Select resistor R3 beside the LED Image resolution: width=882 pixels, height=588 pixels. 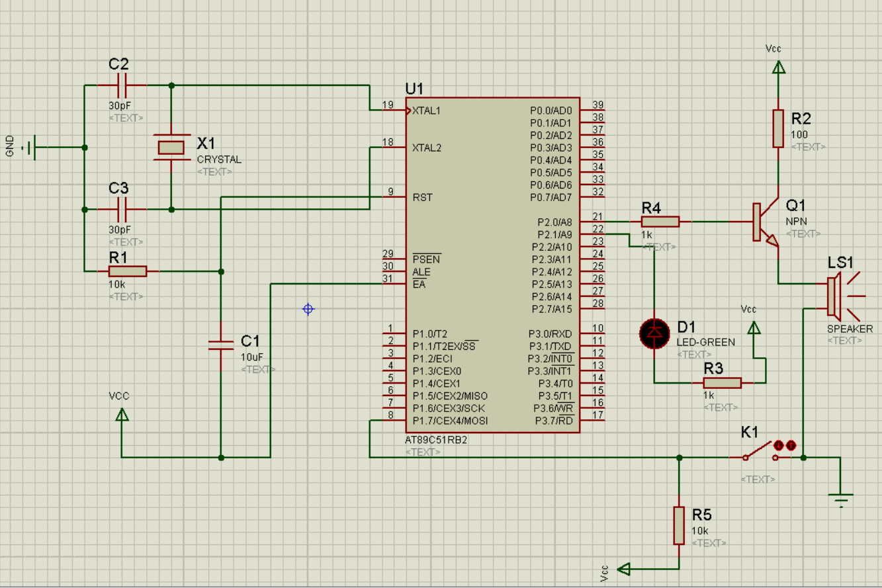click(x=722, y=383)
